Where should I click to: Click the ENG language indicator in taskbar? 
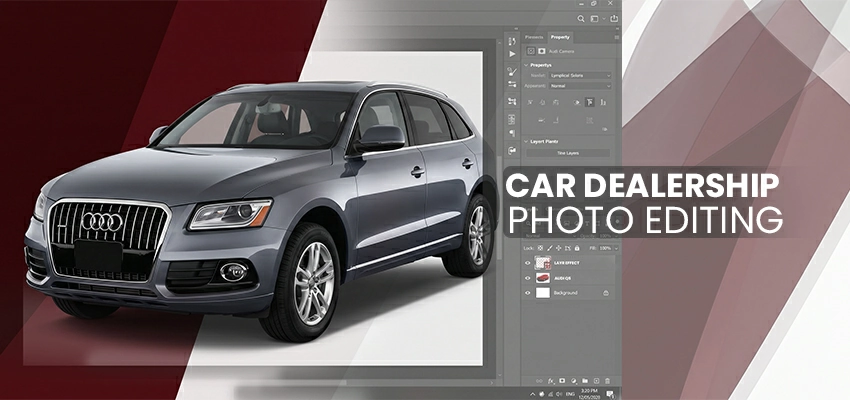570,394
